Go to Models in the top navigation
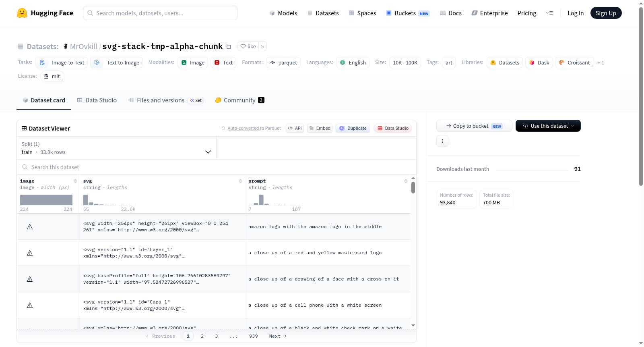Screen dimensions: 644x347 283,13
